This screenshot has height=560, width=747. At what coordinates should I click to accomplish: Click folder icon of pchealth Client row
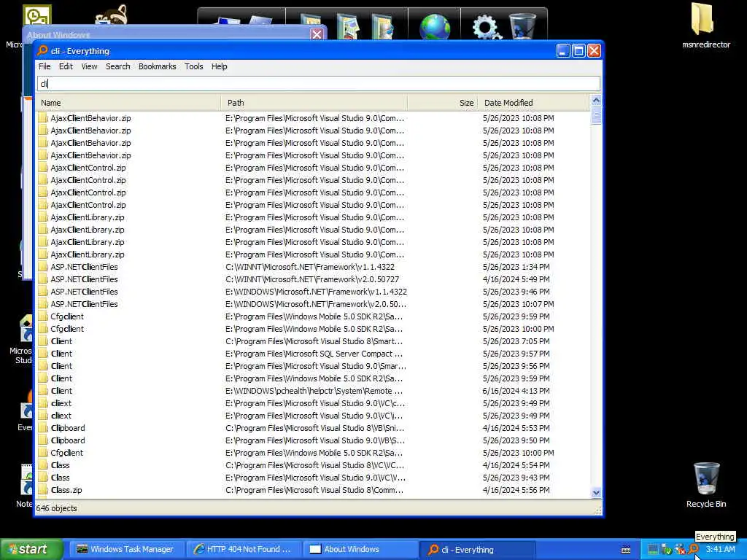click(x=43, y=391)
